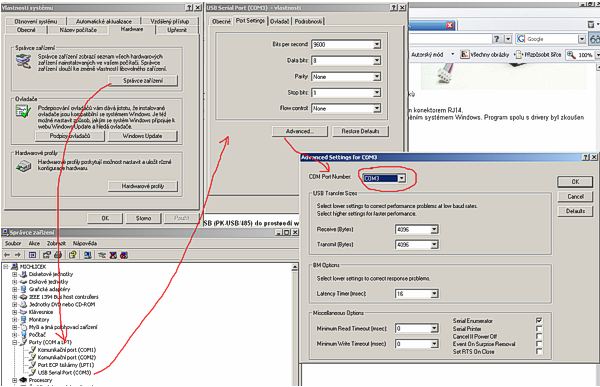Open the Latency Timer dropdown
Screen dimensions: 600x387
[x=434, y=294]
